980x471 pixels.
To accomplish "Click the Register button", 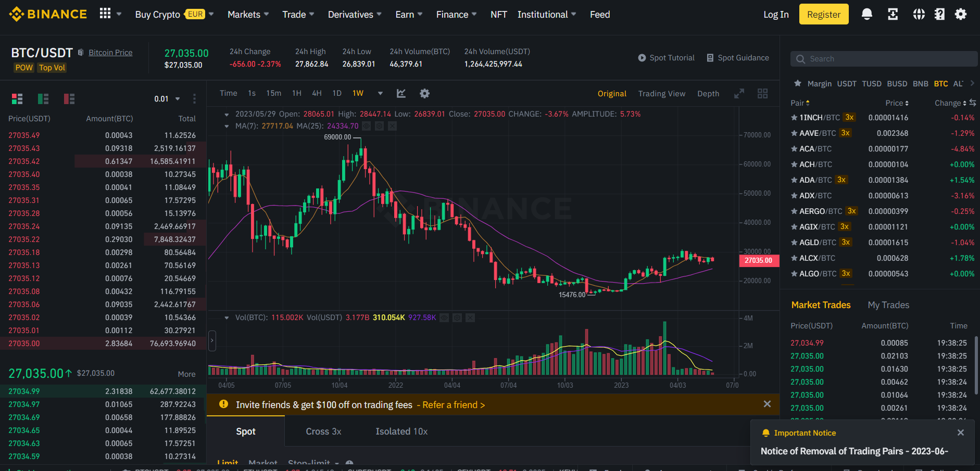I will [x=823, y=14].
